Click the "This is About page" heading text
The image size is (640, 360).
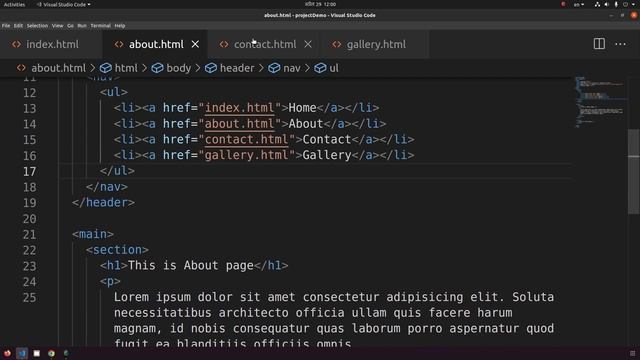coord(191,266)
